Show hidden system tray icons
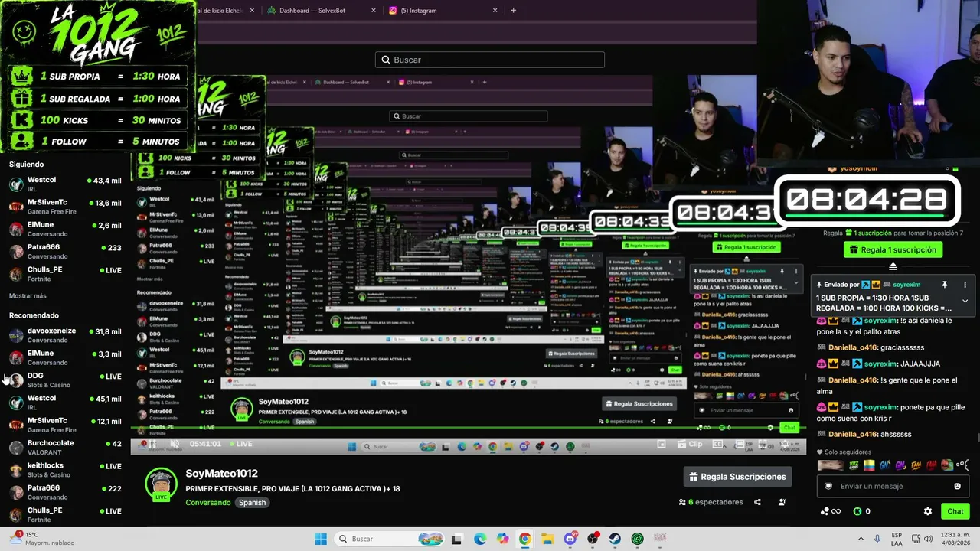This screenshot has width=980, height=551. [x=860, y=539]
